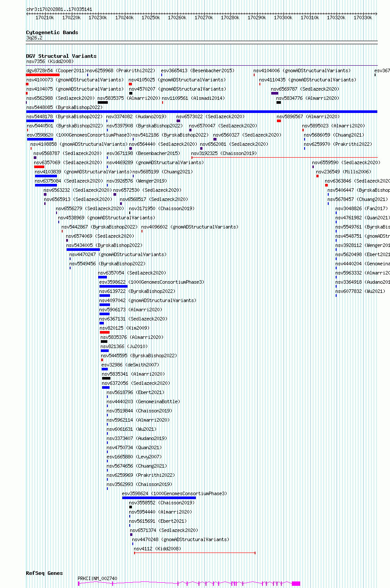Open esv1665880 (Levy2007) variant
Screen dimensions: 390x588
point(134,457)
